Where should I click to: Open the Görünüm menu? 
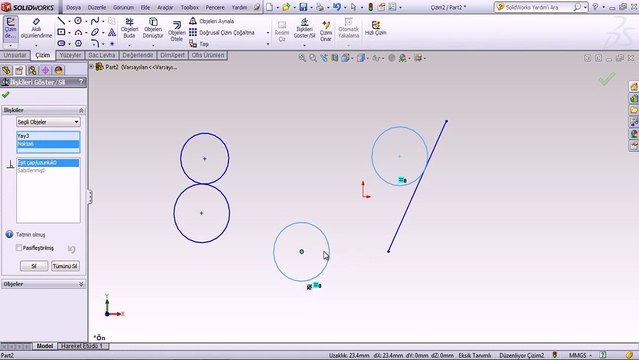[123, 7]
